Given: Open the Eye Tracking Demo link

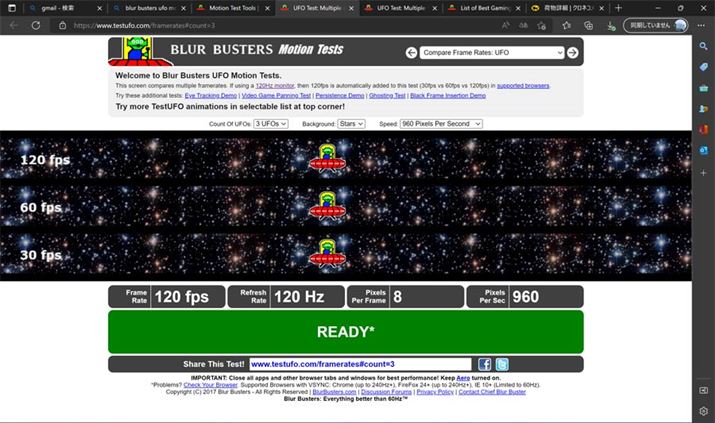Looking at the screenshot, I should click(x=211, y=96).
